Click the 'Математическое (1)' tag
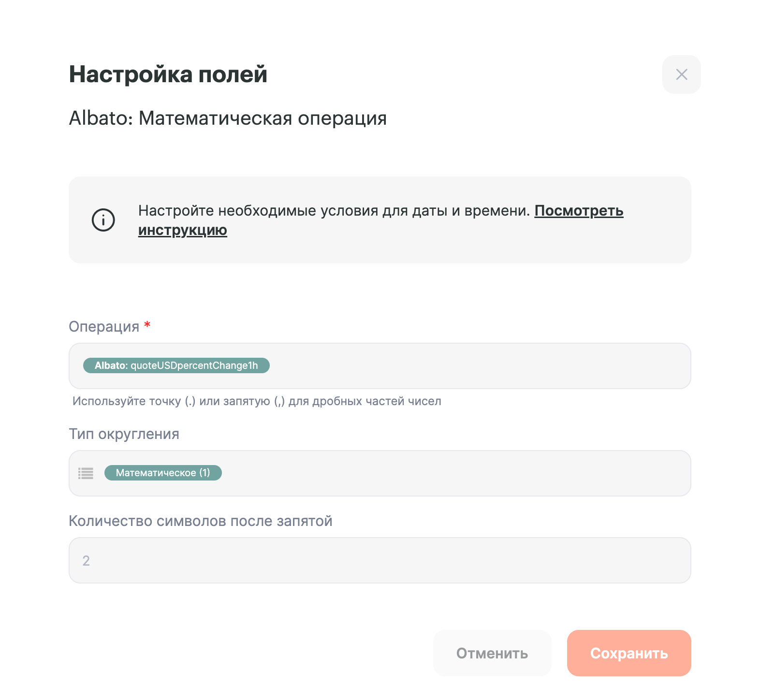This screenshot has width=760, height=700. [x=163, y=473]
